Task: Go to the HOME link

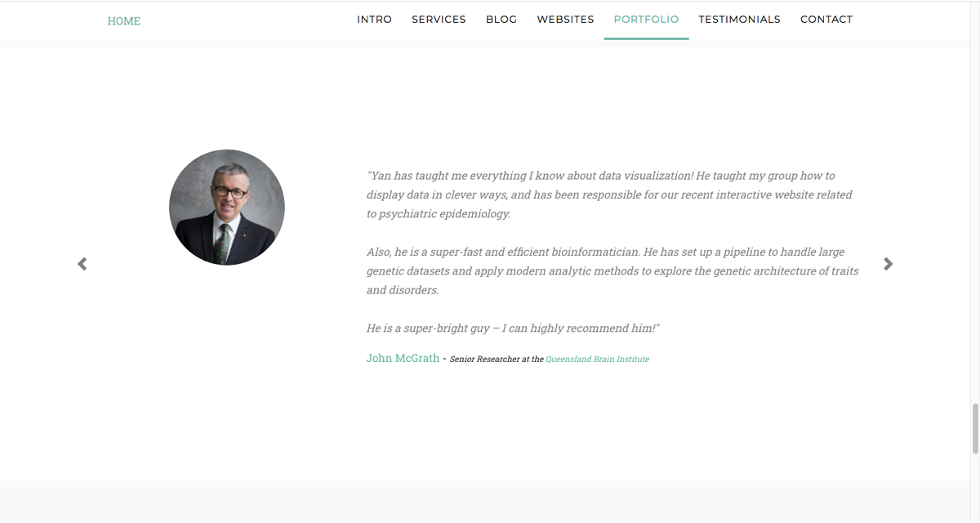Action: 124,21
